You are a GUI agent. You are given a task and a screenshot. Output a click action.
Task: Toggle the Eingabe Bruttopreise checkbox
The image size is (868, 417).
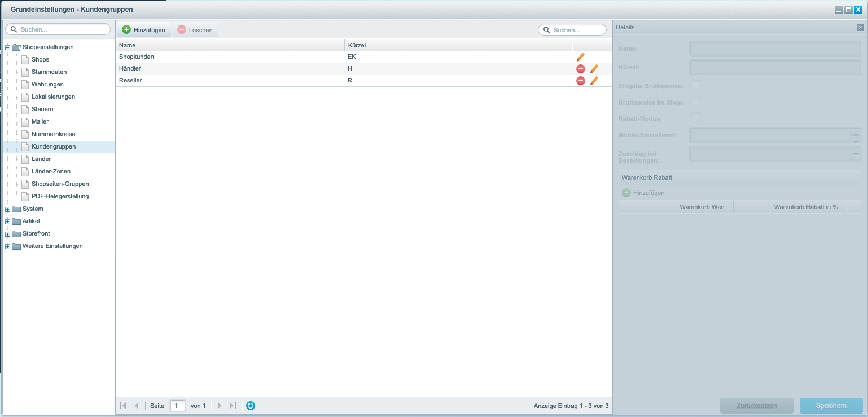coord(696,85)
